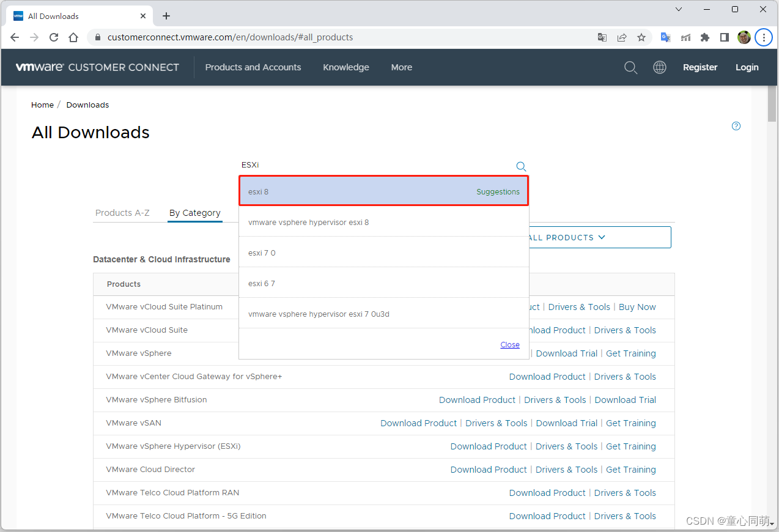Screen dimensions: 779x532
Task: Open the help question mark icon
Action: [x=736, y=126]
